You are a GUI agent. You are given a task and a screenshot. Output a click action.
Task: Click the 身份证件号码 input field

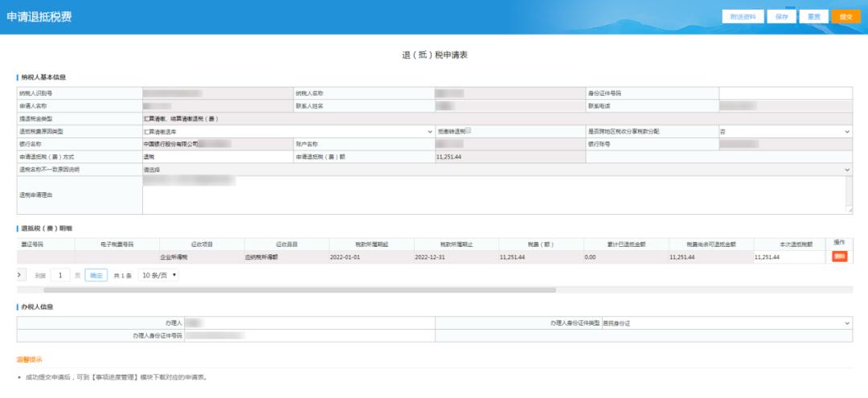click(x=785, y=93)
